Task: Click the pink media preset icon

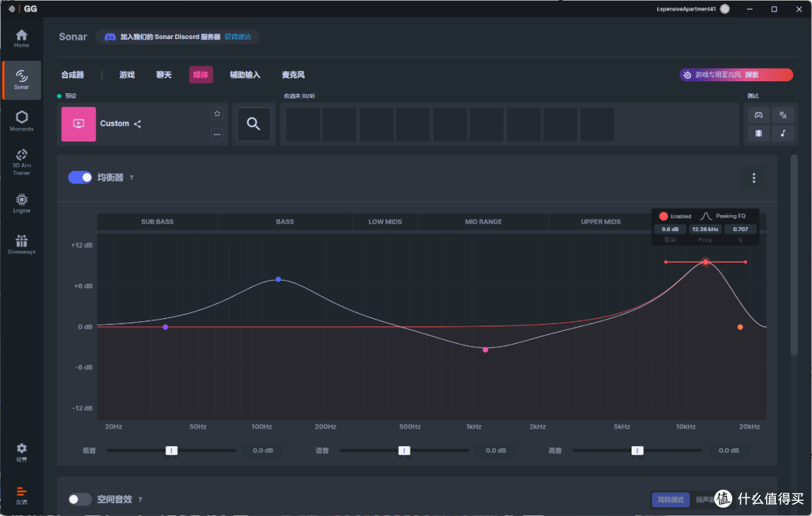Action: point(79,124)
